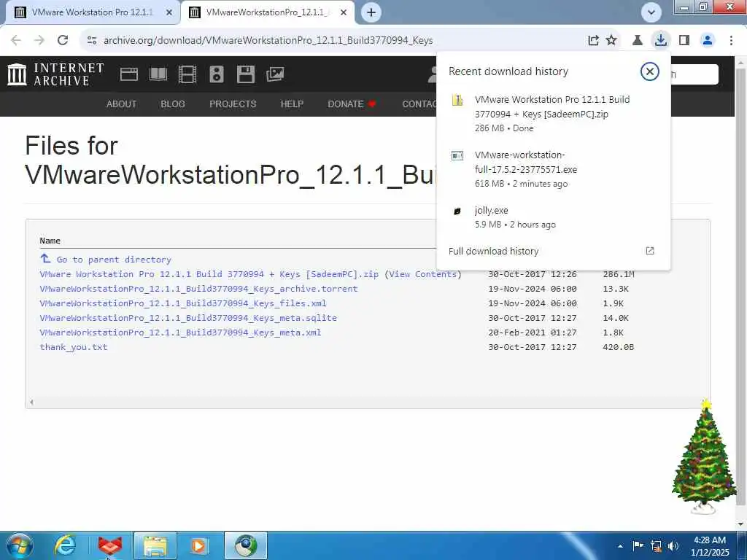The image size is (747, 560).
Task: Open jolly.exe download entry
Action: pyautogui.click(x=553, y=217)
